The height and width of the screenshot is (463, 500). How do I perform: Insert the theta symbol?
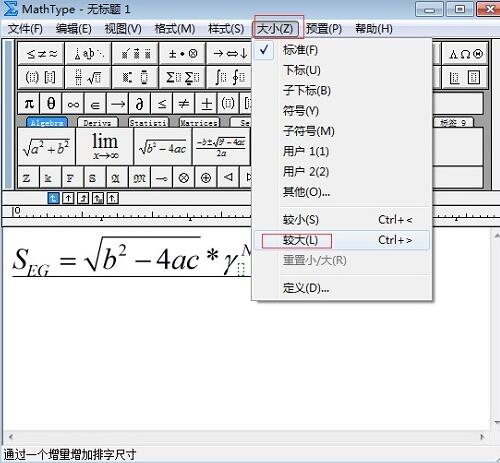click(x=51, y=104)
